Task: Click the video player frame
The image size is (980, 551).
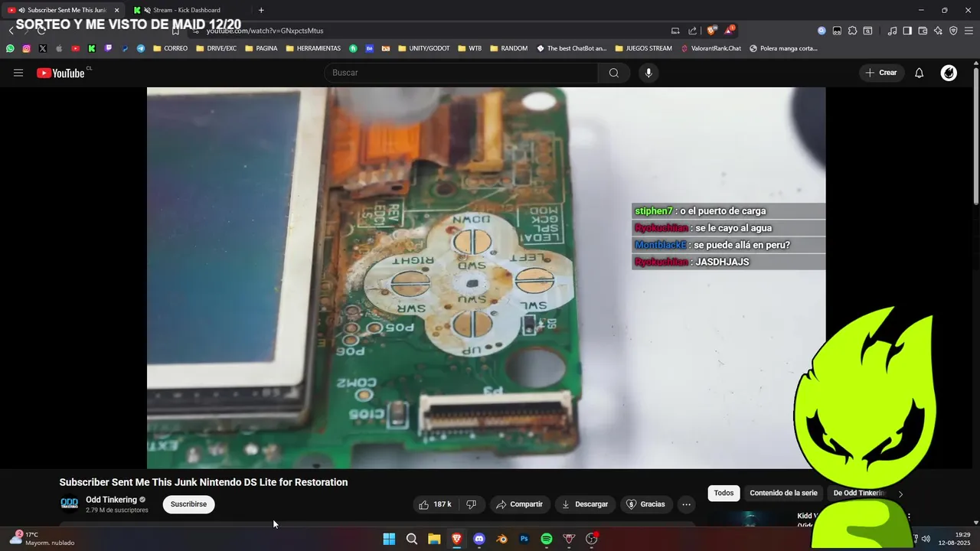Action: click(x=486, y=278)
